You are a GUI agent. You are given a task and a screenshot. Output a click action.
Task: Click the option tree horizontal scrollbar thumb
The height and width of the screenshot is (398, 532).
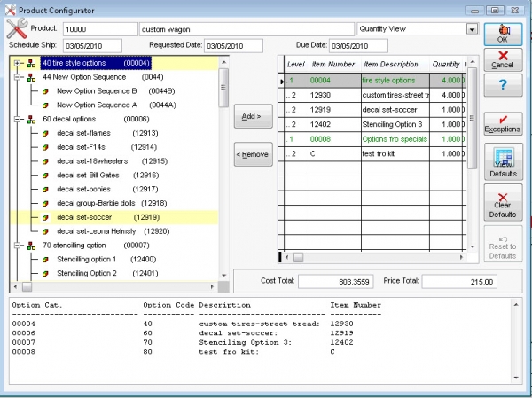point(27,287)
